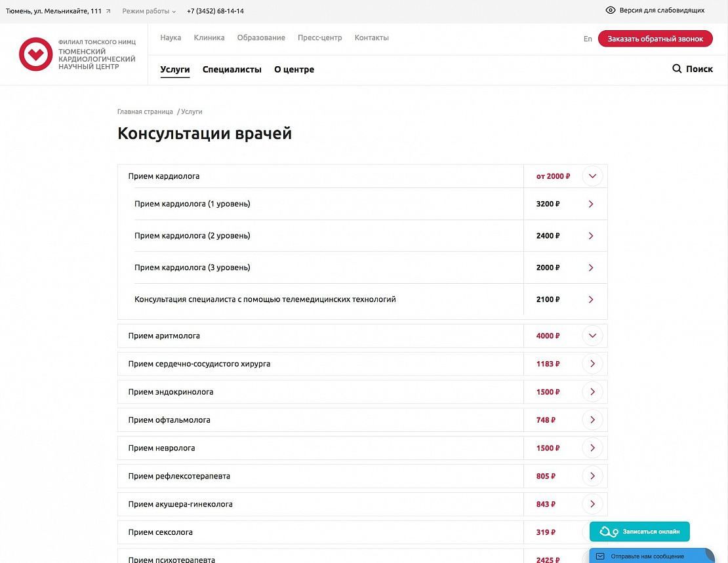Click the eye icon for visually impaired version
Image resolution: width=728 pixels, height=563 pixels.
(610, 10)
